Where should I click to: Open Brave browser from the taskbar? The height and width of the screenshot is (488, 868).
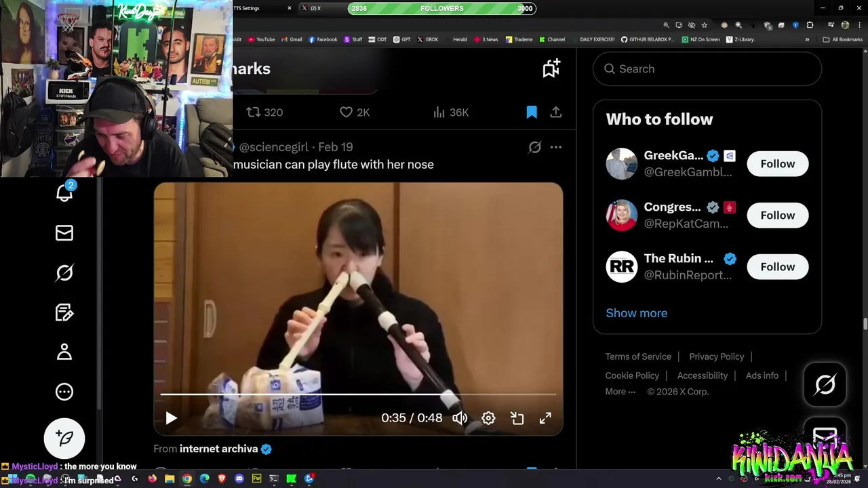coord(222,479)
